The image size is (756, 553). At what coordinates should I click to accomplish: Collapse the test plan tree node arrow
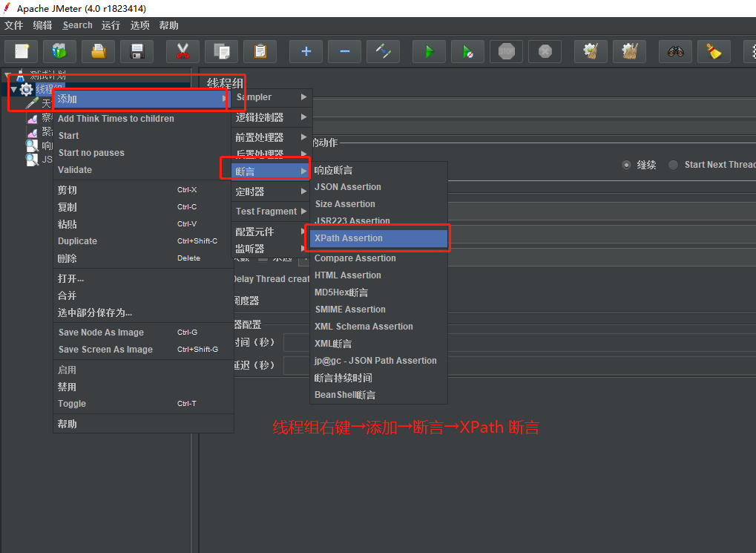tap(8, 75)
